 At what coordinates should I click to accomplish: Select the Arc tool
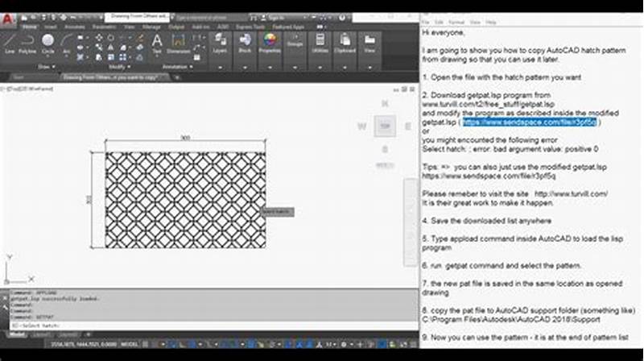point(66,44)
